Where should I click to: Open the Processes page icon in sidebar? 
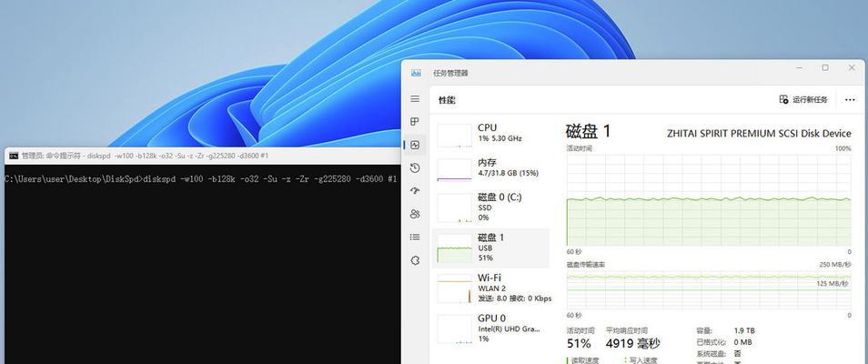415,122
